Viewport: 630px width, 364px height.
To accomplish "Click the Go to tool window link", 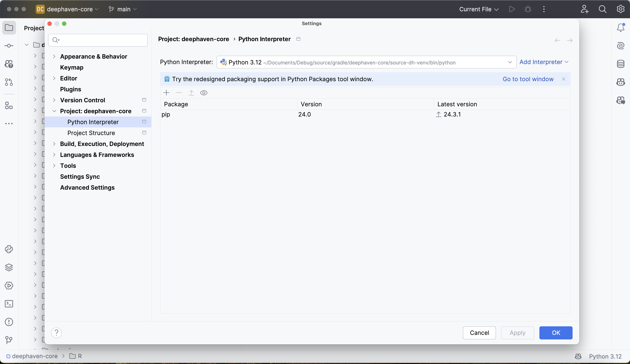I will 528,79.
